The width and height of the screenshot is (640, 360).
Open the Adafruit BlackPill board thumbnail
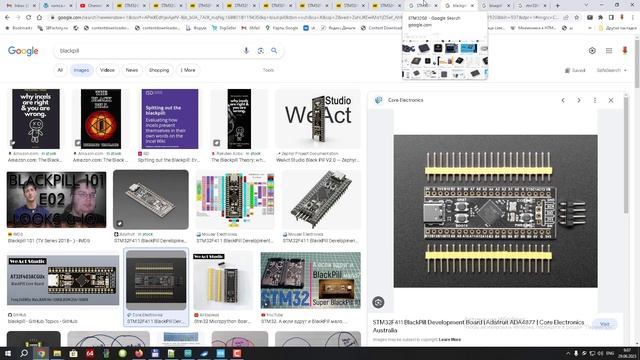pos(151,200)
